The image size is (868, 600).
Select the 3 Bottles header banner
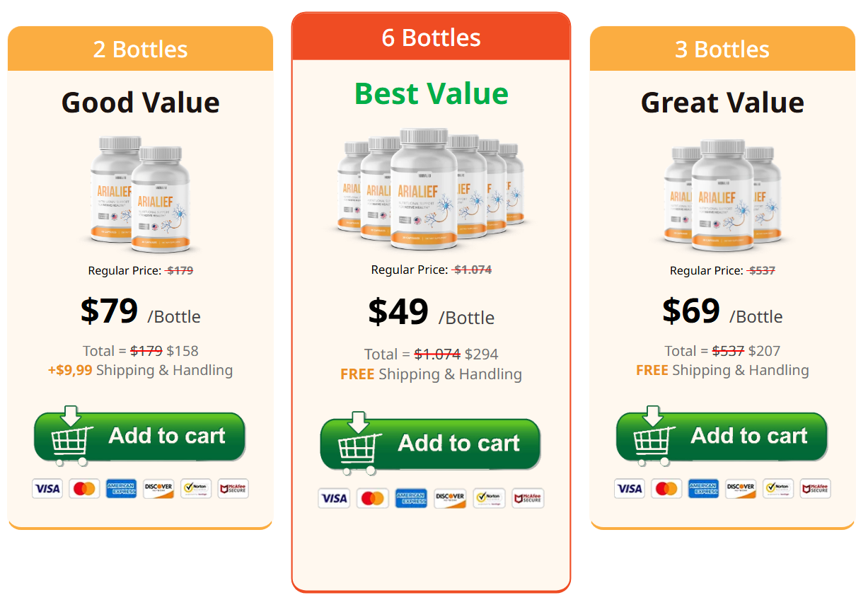(722, 50)
